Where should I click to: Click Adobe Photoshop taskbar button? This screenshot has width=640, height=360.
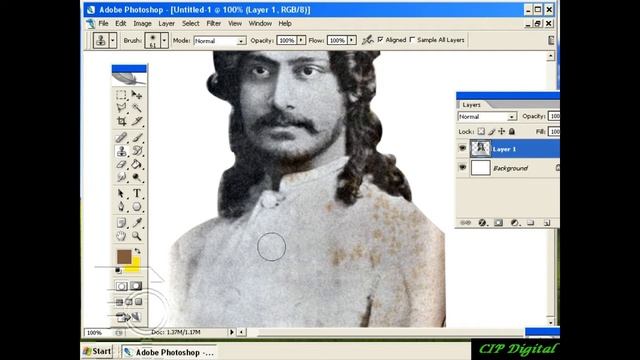click(x=169, y=352)
